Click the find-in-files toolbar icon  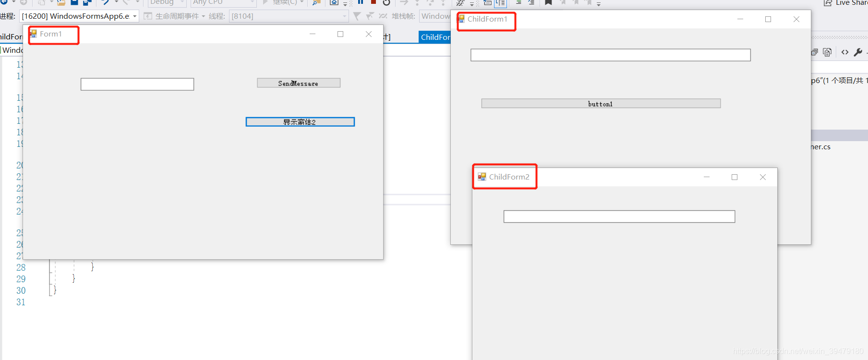[316, 2]
